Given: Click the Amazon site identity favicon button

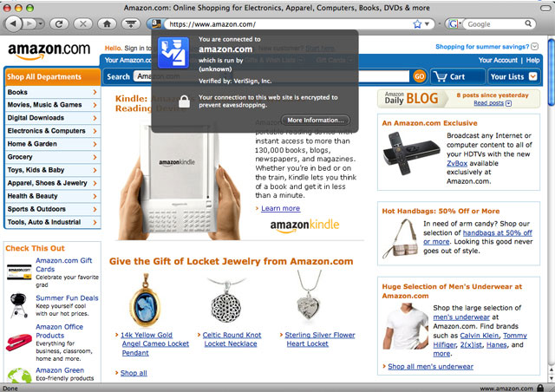Looking at the screenshot, I should click(154, 24).
